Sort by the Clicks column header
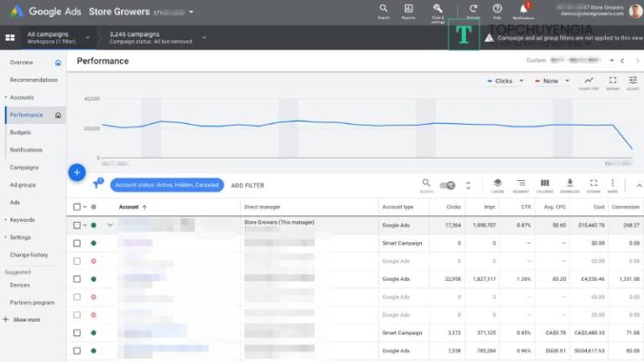Viewport: 644px width, 362px height. click(454, 207)
